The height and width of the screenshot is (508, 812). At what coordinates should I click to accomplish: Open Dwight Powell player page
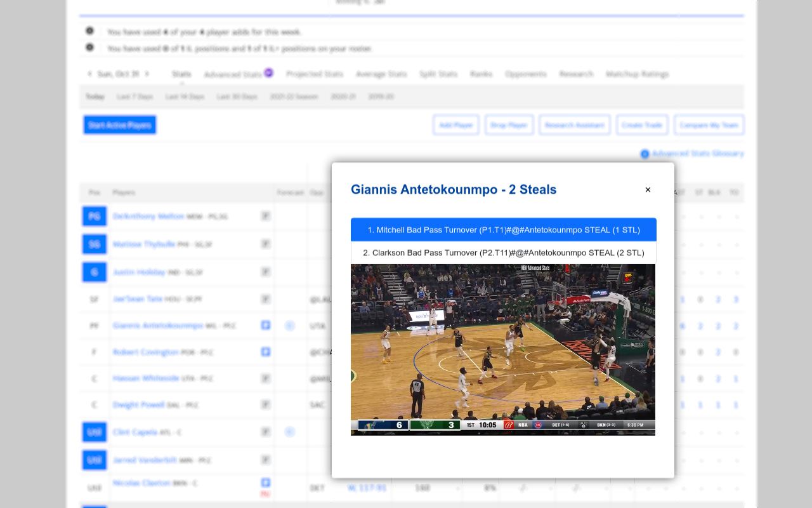coord(139,405)
